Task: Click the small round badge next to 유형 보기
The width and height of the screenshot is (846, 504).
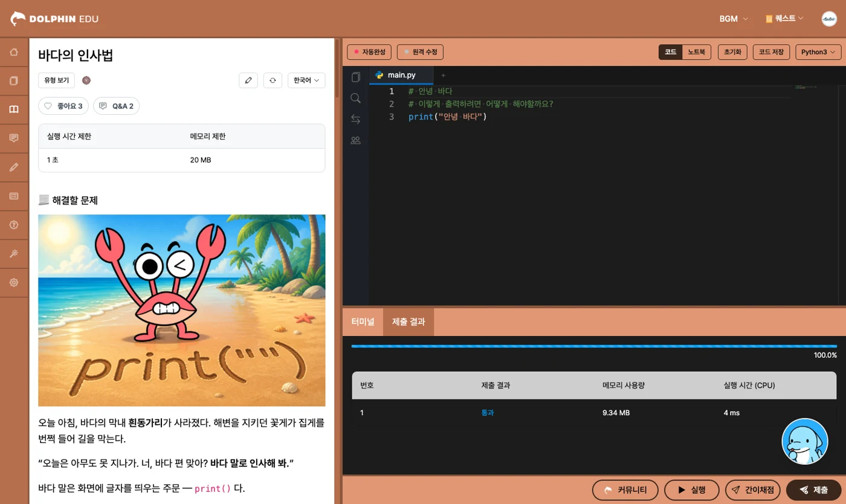Action: [86, 80]
